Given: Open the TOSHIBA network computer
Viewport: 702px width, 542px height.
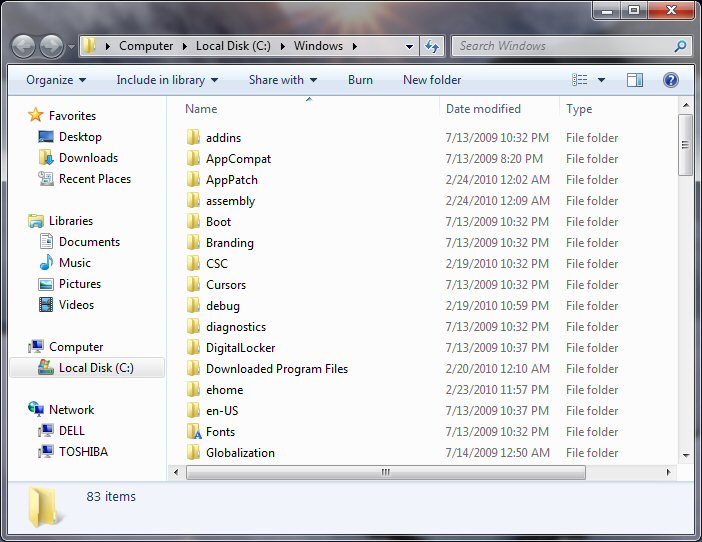Looking at the screenshot, I should click(82, 452).
